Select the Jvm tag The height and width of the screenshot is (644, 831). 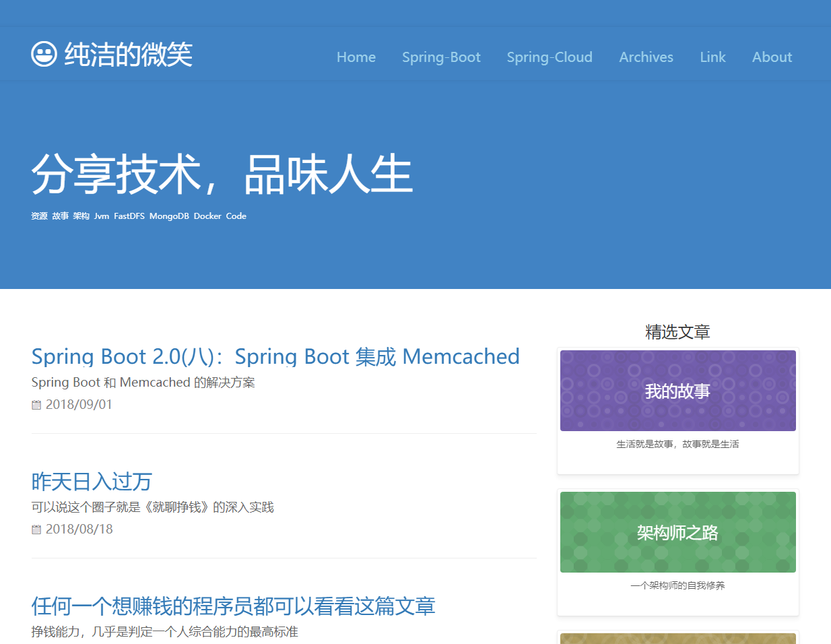(101, 216)
